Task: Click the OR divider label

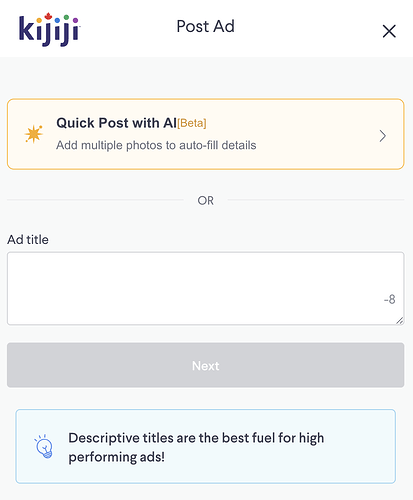Action: click(x=206, y=201)
